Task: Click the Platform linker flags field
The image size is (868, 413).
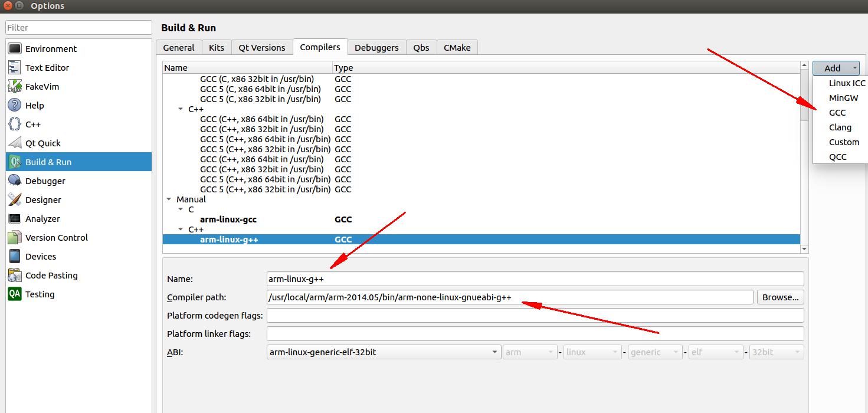Action: (x=535, y=334)
